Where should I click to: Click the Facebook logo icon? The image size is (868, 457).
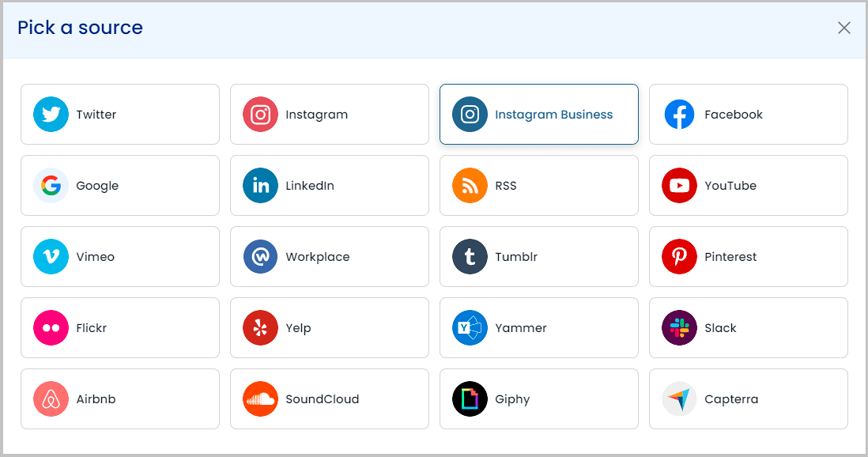tap(679, 114)
